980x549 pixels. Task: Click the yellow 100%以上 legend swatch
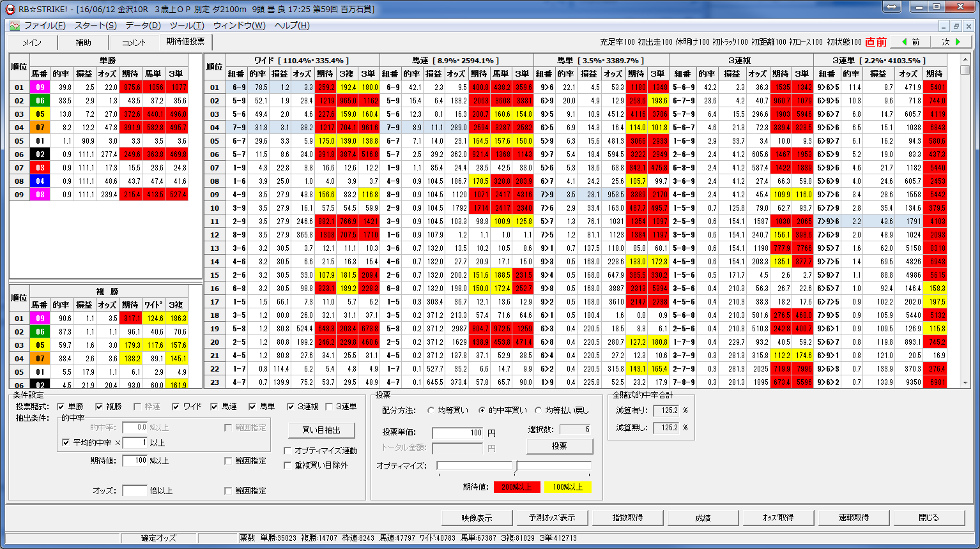tap(568, 487)
